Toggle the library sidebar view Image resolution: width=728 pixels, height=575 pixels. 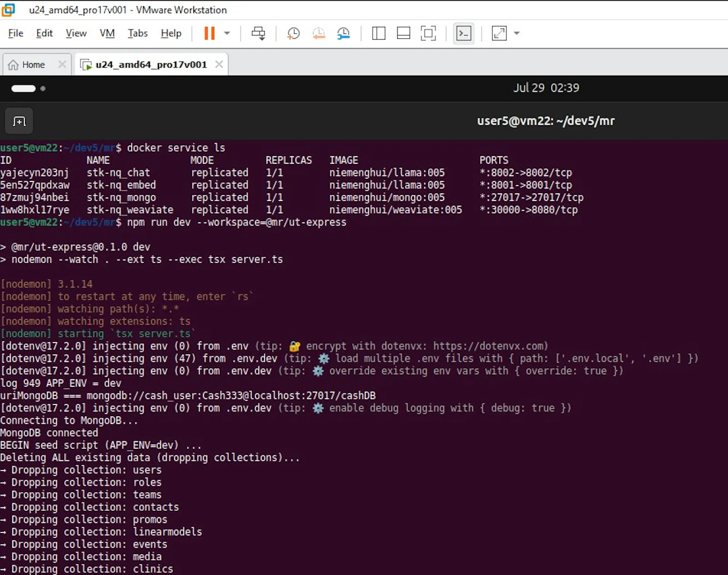379,33
